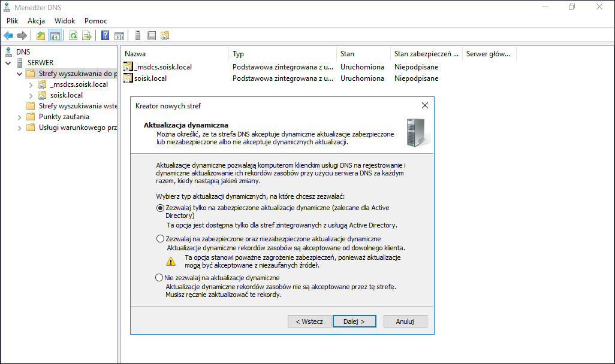Open the Widok menu
The height and width of the screenshot is (364, 615).
65,21
